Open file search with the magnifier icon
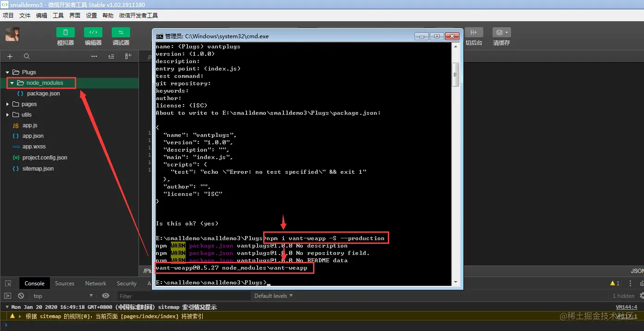 (27, 56)
